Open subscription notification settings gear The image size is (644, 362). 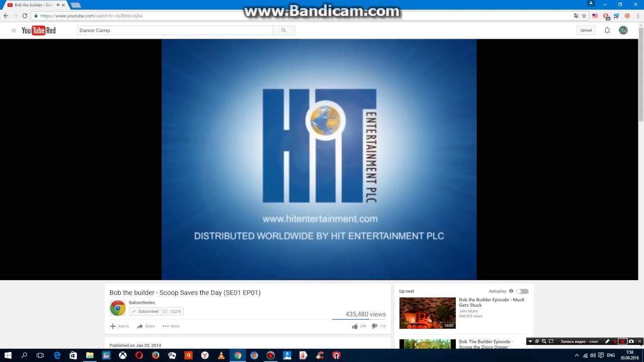(x=165, y=312)
